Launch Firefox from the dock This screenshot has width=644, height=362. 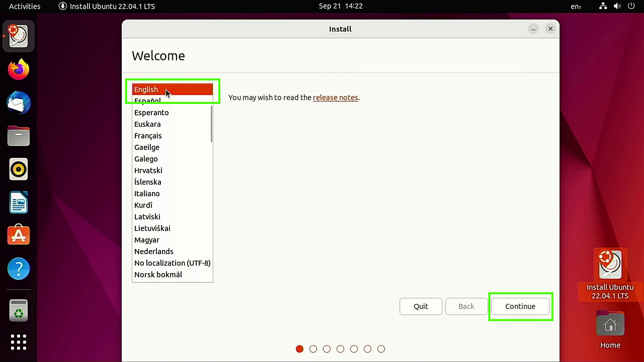point(18,69)
